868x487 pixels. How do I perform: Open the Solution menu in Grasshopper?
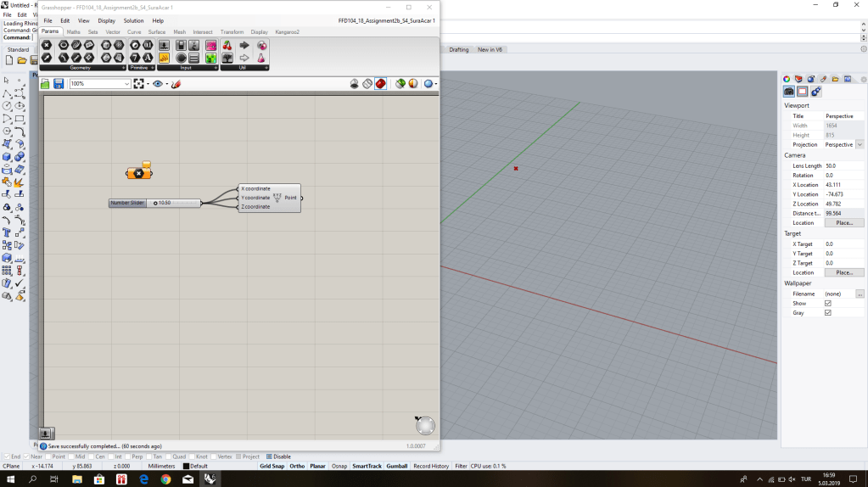(x=133, y=20)
